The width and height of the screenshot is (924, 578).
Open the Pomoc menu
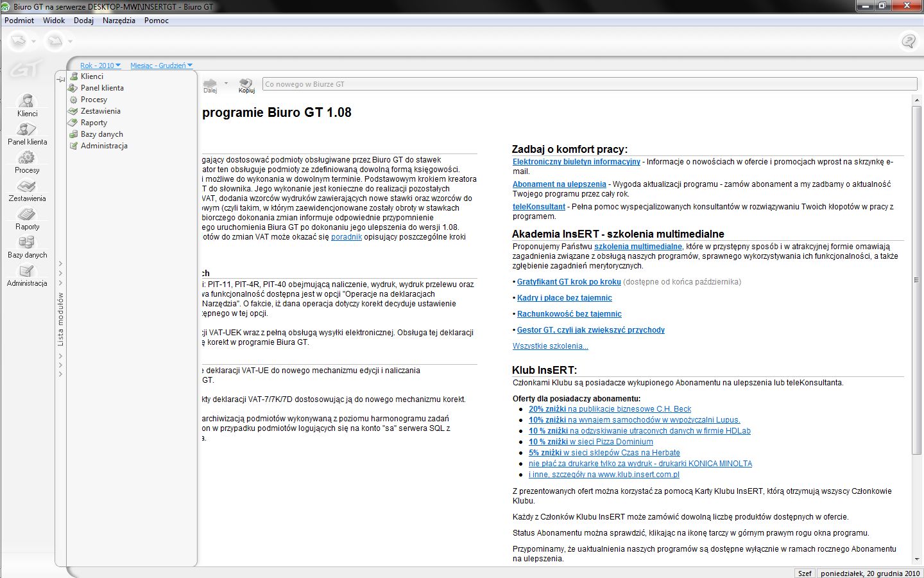[x=157, y=21]
